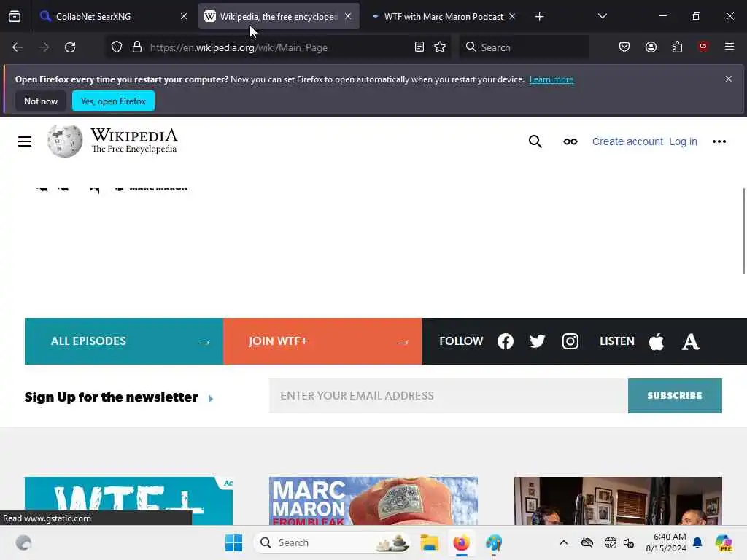Screen dimensions: 747x560
Task: Expand the list all tabs chevron
Action: coord(602,16)
